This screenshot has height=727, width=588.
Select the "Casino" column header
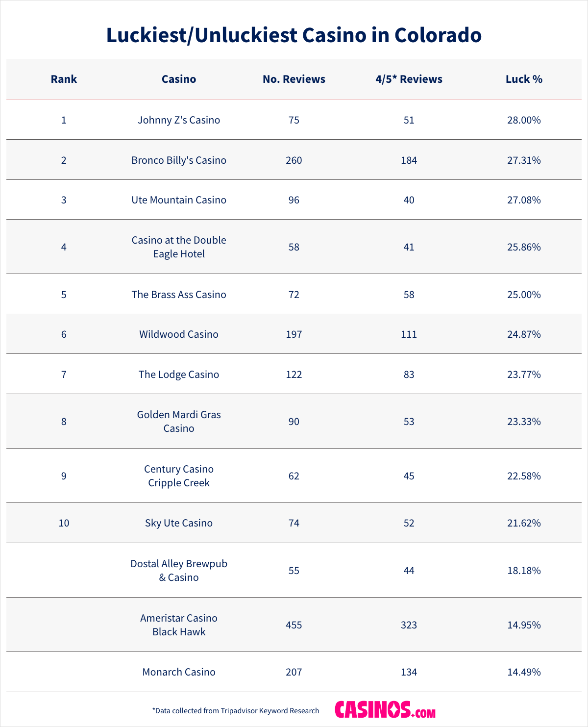179,79
